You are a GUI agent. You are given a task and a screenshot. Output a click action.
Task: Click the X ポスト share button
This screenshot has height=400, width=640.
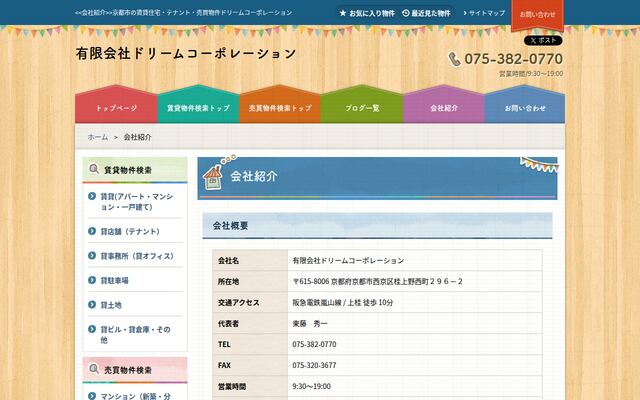point(543,40)
